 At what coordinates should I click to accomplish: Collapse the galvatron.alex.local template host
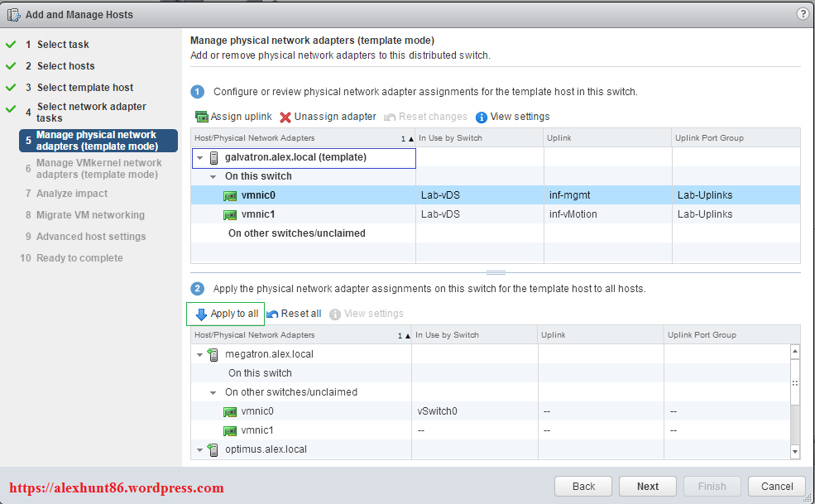coord(200,157)
